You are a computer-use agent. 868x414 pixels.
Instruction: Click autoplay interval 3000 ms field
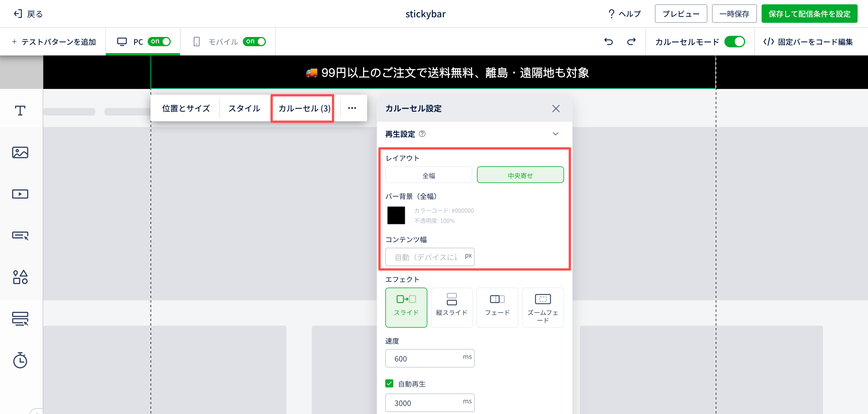430,402
